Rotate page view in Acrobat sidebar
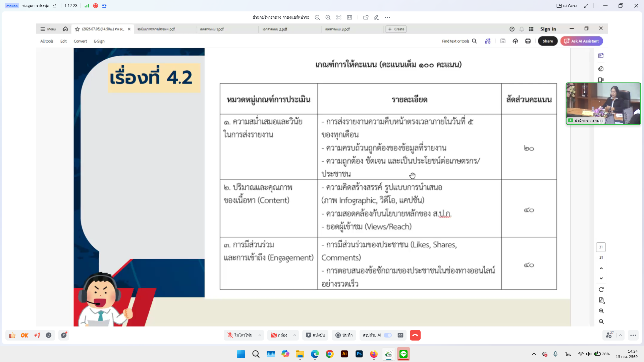Screen dimensions: 644x362 coord(601,290)
